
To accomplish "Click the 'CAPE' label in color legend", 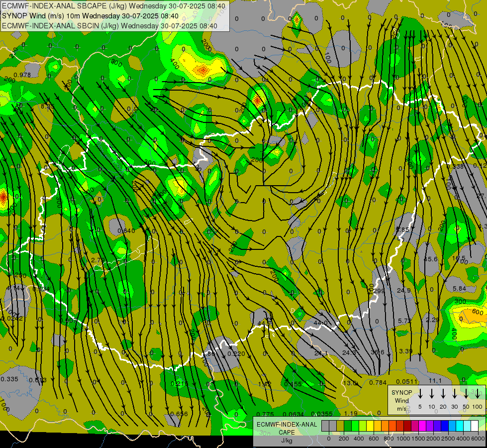I will coord(287,433).
